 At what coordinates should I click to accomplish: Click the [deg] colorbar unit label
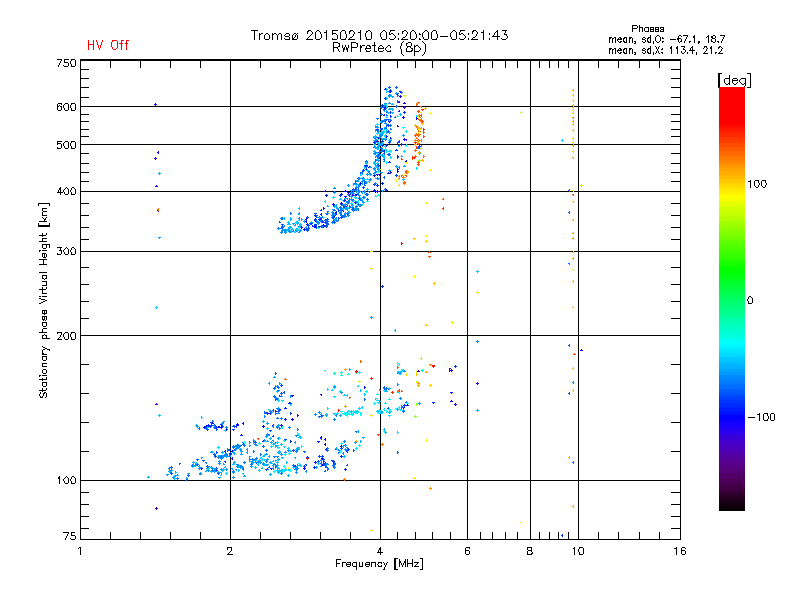(x=734, y=80)
